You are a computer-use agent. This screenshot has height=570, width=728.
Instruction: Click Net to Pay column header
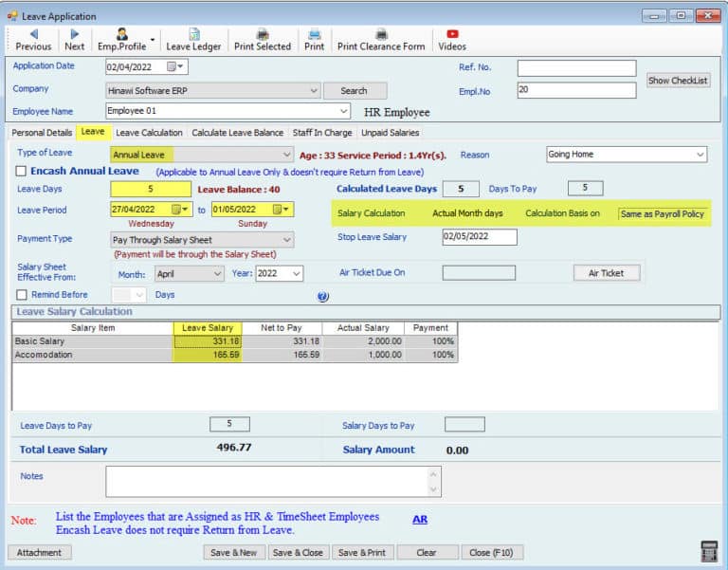pos(282,328)
